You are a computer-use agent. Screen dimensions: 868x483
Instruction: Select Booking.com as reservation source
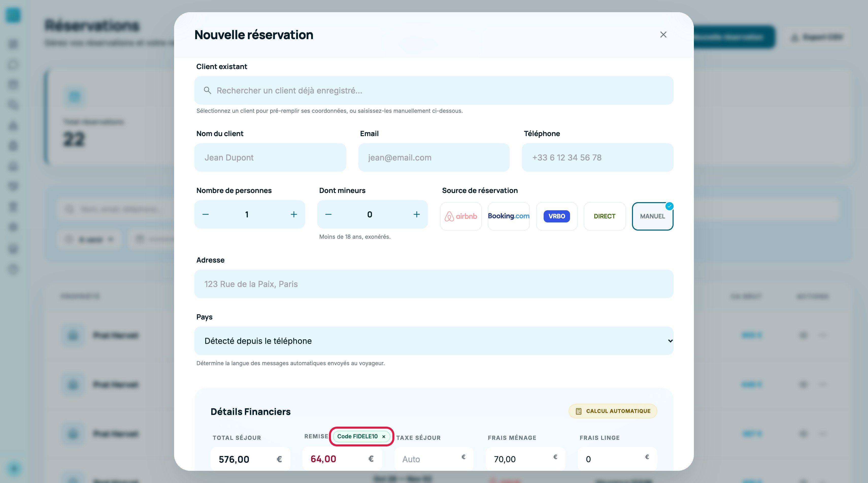pyautogui.click(x=508, y=216)
